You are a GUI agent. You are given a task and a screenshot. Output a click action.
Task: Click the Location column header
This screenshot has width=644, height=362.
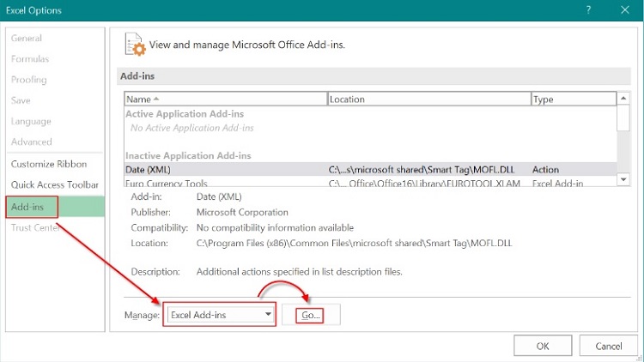tap(428, 99)
